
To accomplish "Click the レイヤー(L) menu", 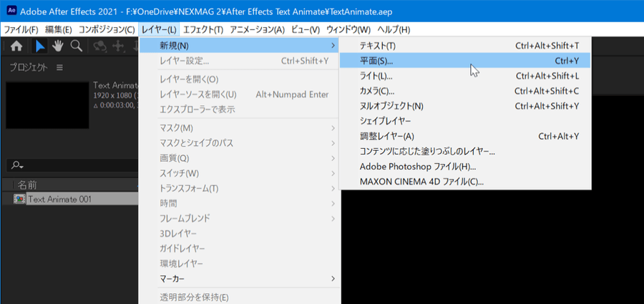I will (159, 29).
